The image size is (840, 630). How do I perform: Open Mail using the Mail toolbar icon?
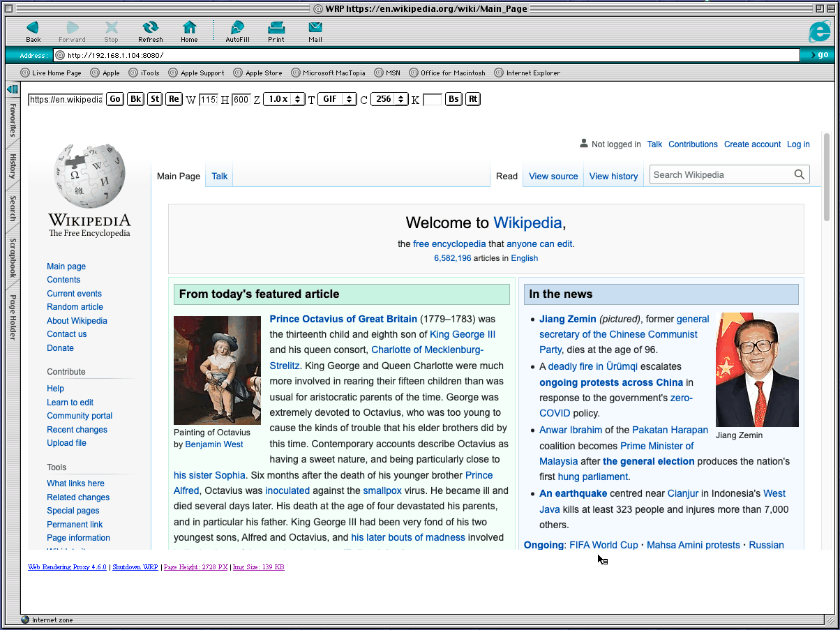[315, 27]
